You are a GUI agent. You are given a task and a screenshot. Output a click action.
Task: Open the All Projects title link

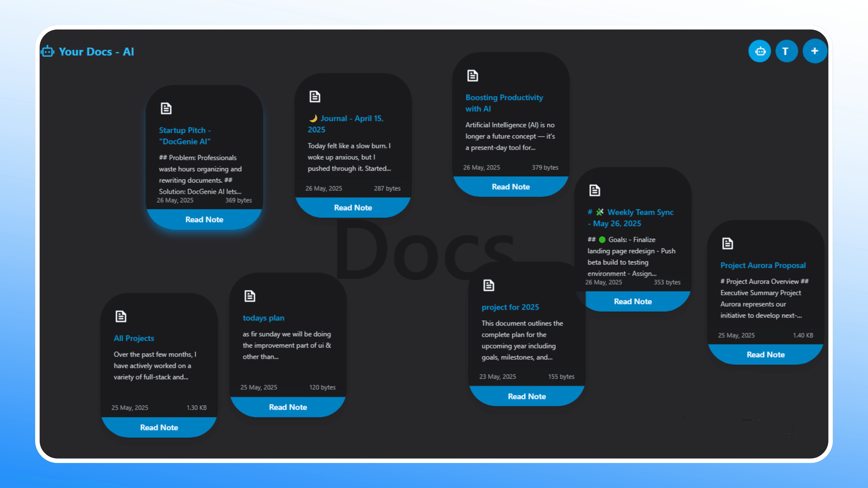(x=133, y=338)
